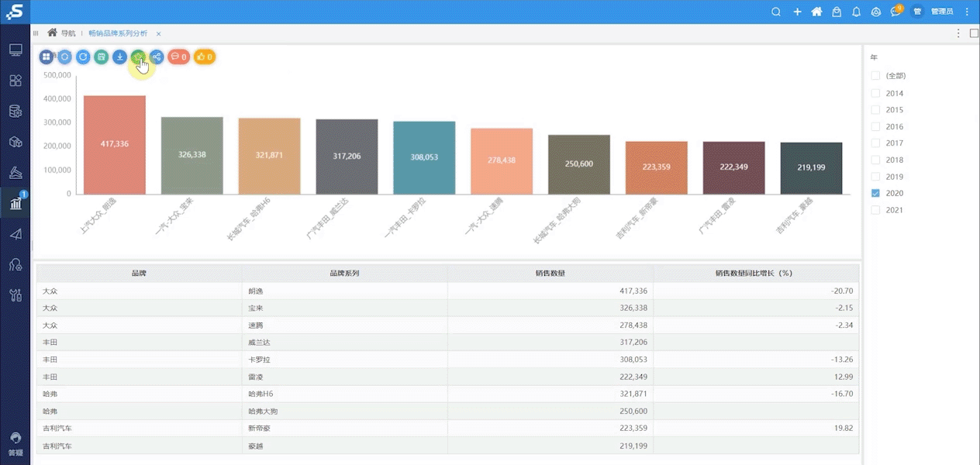
Task: Click the 朗逸 table cell
Action: 344,291
